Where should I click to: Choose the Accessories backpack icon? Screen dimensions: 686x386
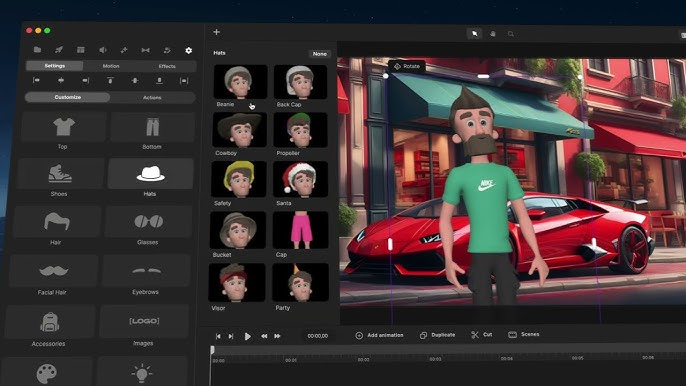49,322
